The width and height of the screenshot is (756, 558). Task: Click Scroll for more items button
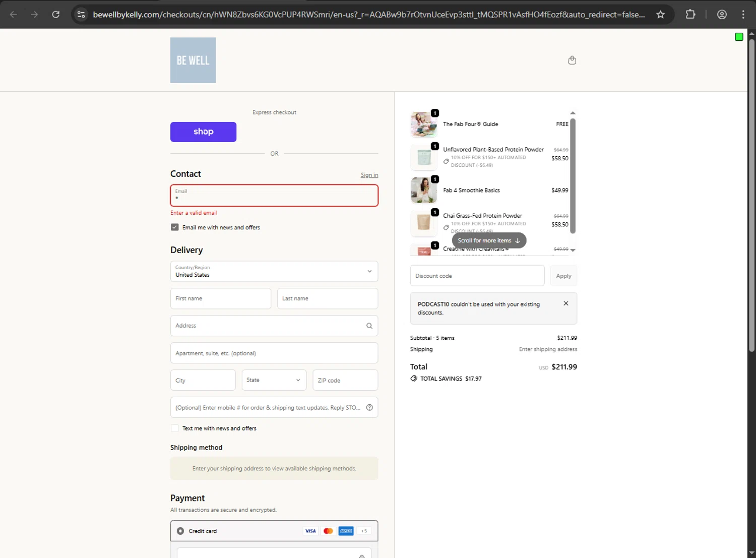489,240
